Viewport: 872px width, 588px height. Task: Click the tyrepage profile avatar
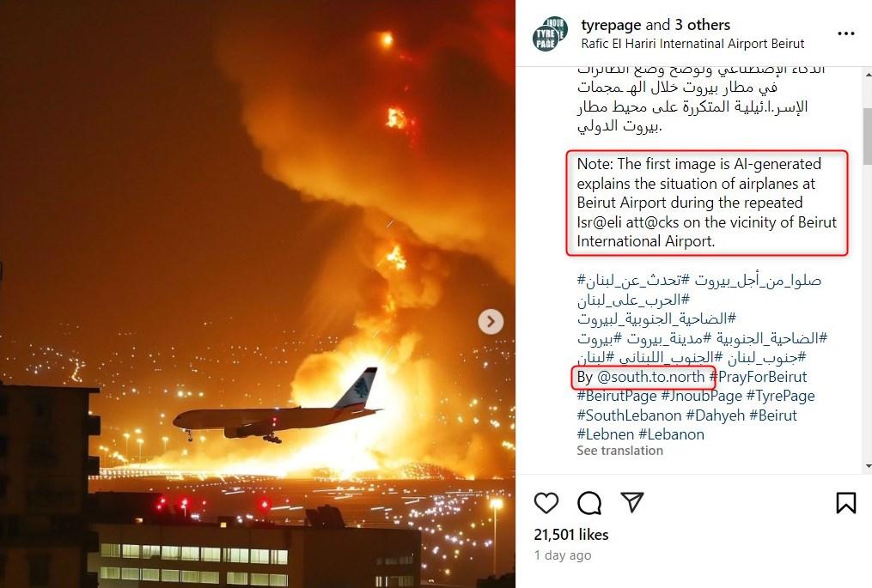(550, 34)
